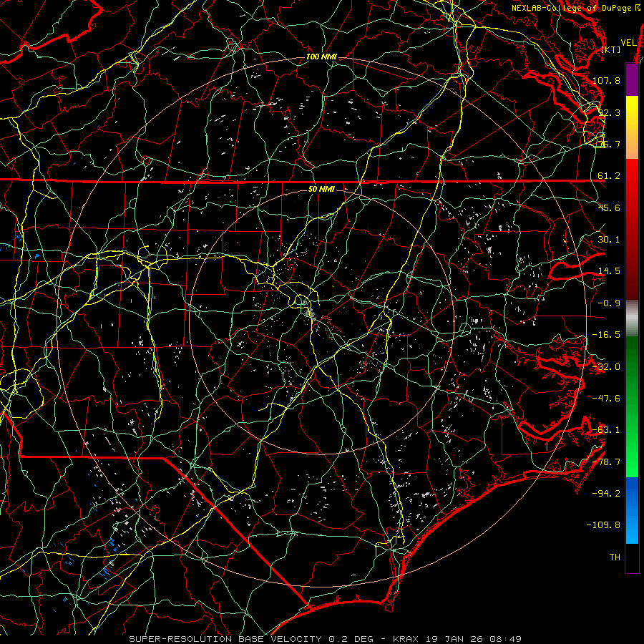Select the -47.6 velocity scale label

606,399
